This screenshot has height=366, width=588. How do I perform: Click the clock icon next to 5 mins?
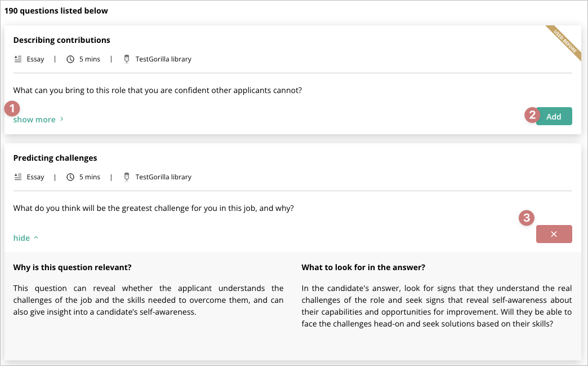tap(70, 59)
